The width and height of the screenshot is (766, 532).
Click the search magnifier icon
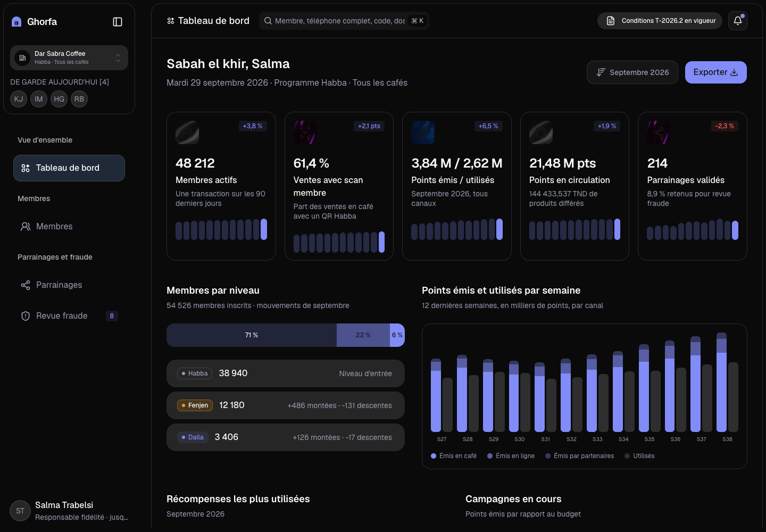click(x=268, y=21)
